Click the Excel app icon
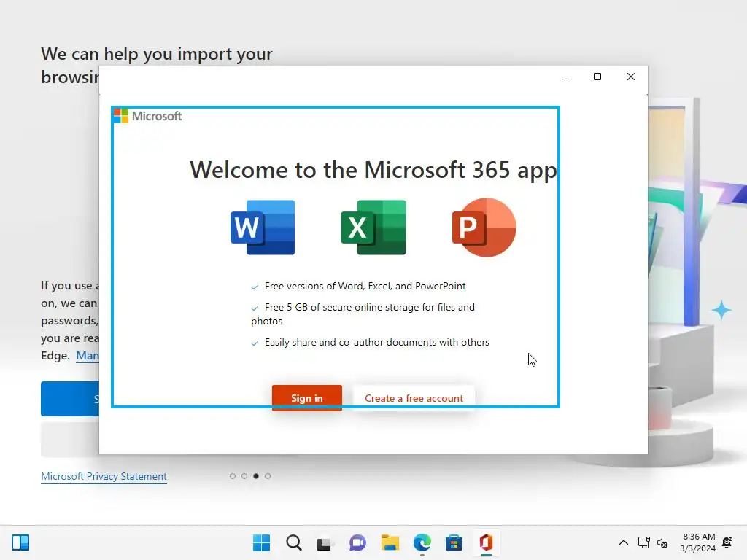The image size is (747, 560). [x=373, y=227]
